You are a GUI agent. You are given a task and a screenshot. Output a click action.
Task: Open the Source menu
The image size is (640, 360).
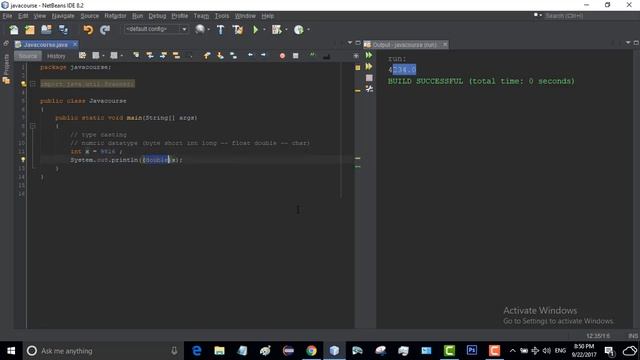click(x=89, y=16)
